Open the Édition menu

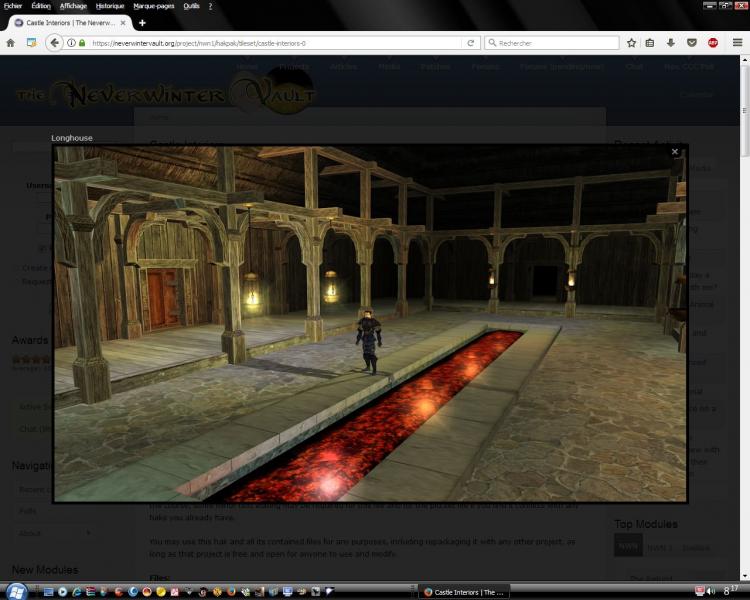point(41,6)
